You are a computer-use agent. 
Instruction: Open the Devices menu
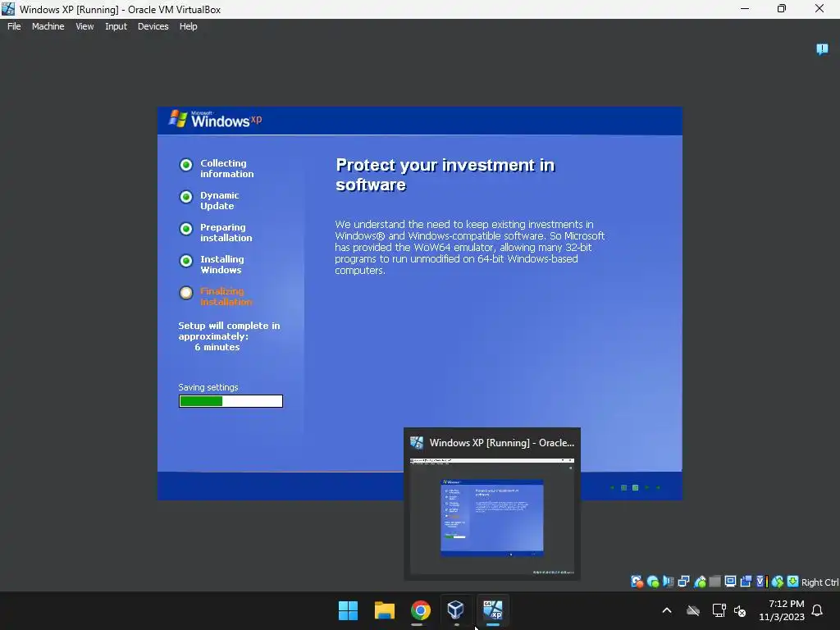pos(153,26)
